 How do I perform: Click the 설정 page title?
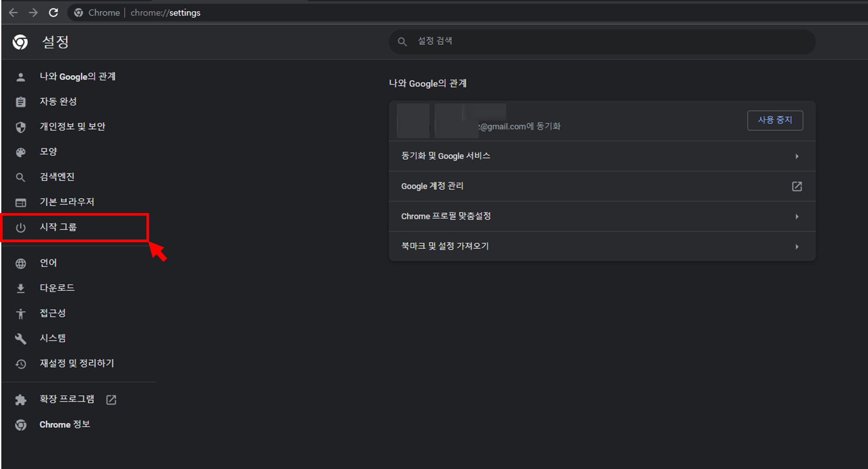click(55, 42)
